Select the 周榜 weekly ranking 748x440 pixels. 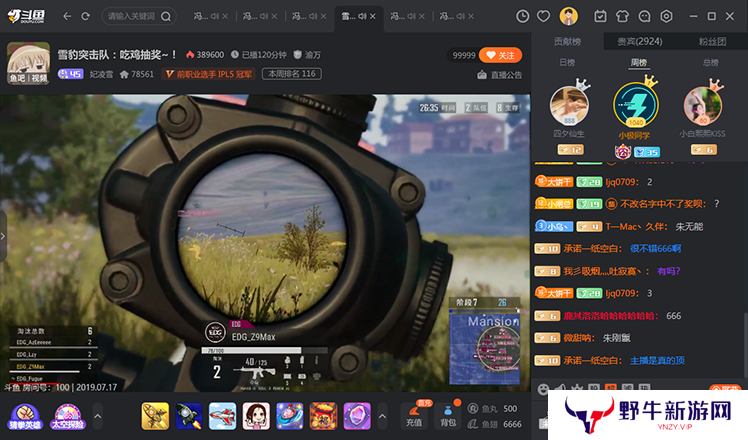pyautogui.click(x=639, y=63)
